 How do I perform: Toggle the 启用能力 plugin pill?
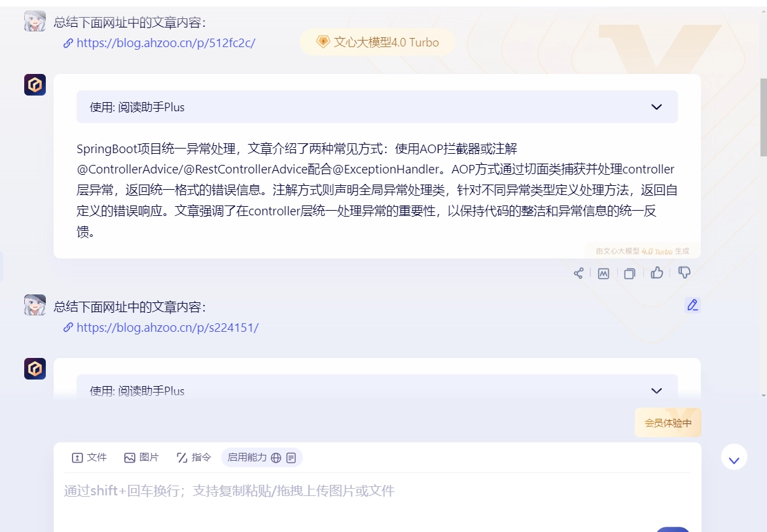click(247, 457)
